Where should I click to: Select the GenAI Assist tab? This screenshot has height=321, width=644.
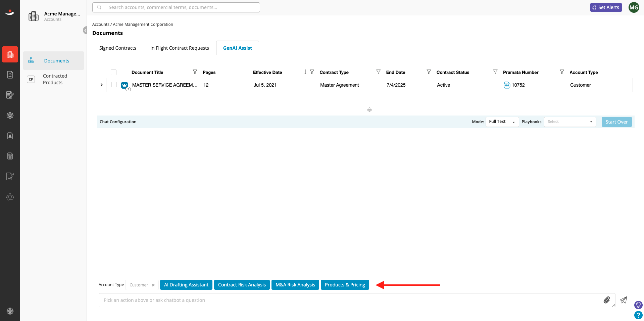tap(238, 48)
